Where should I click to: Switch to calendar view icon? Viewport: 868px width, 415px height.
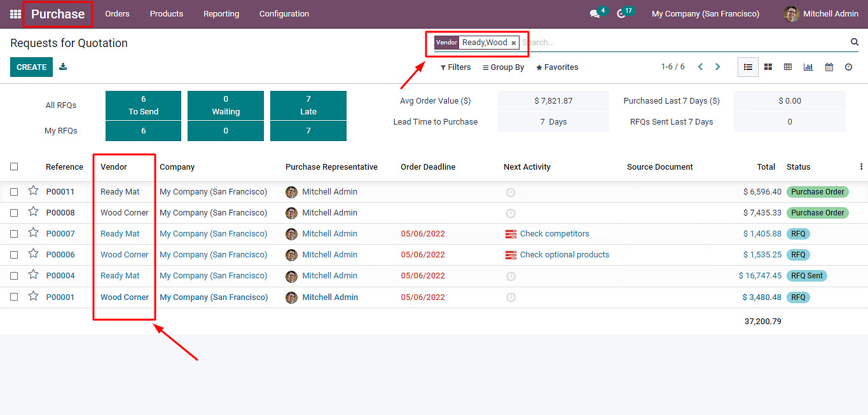click(x=829, y=67)
